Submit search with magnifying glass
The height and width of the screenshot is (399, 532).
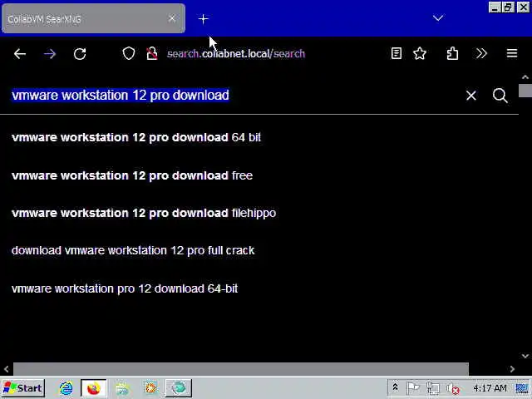pyautogui.click(x=500, y=96)
